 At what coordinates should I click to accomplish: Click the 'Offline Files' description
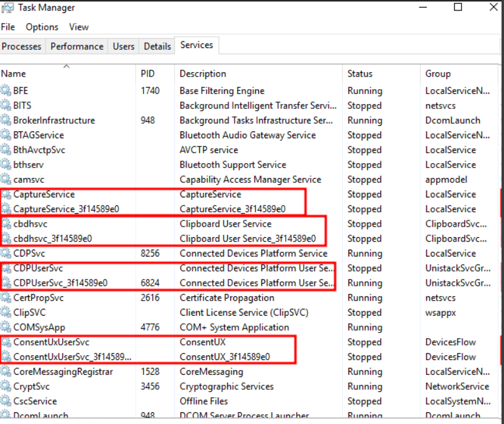click(204, 402)
